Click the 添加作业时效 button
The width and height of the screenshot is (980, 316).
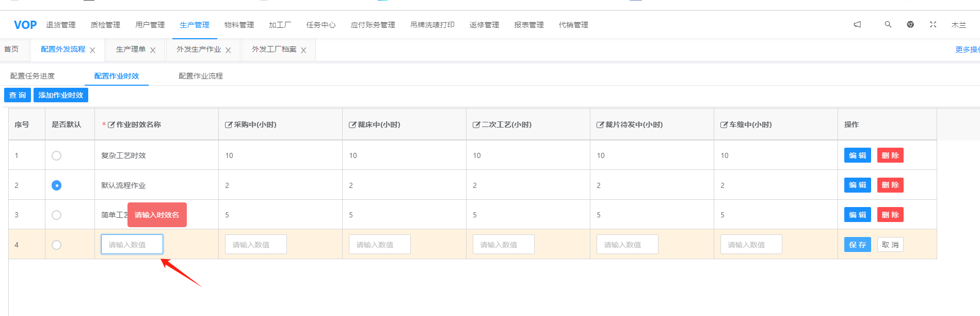click(61, 95)
